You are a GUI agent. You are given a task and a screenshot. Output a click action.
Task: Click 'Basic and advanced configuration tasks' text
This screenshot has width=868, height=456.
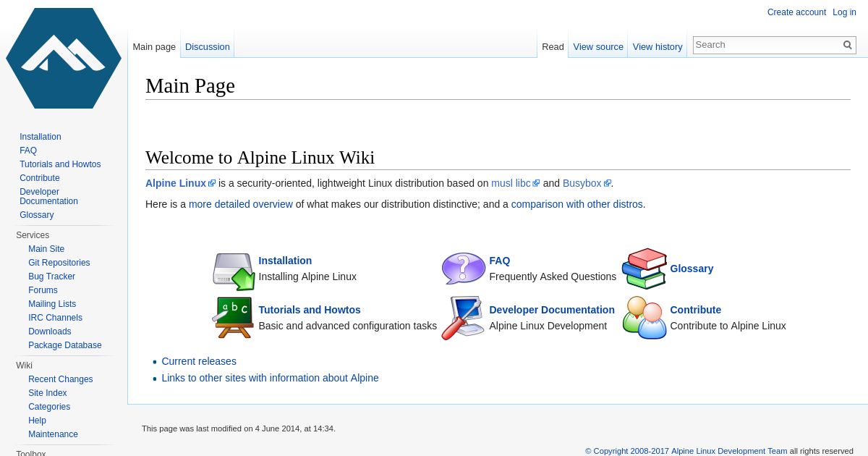point(348,326)
